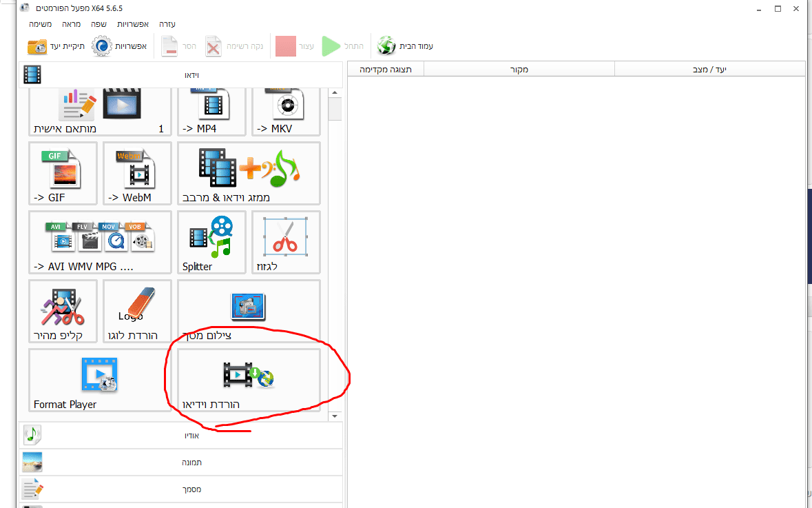This screenshot has height=508, width=812.
Task: Open the לגזוז crop tool tile
Action: 286,242
